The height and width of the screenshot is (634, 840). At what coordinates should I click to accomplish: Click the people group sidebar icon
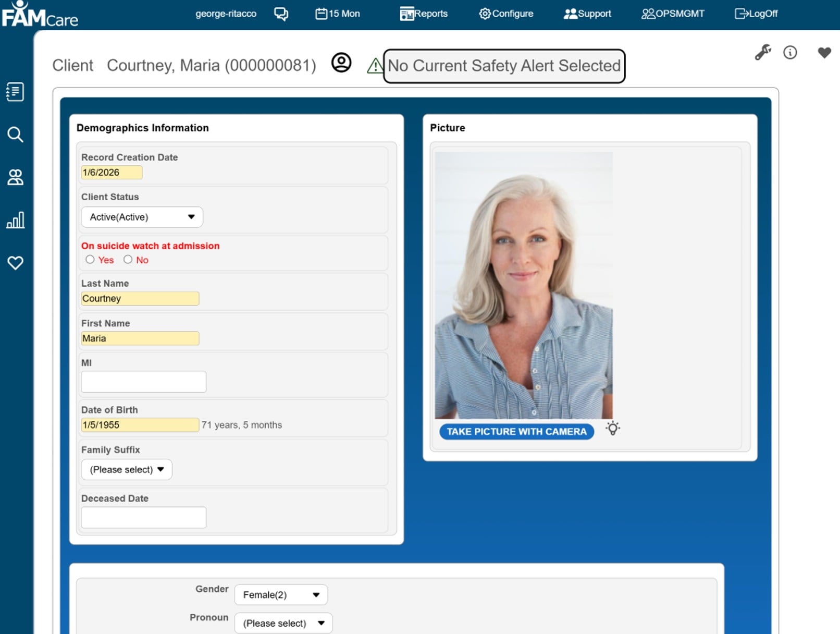click(15, 177)
